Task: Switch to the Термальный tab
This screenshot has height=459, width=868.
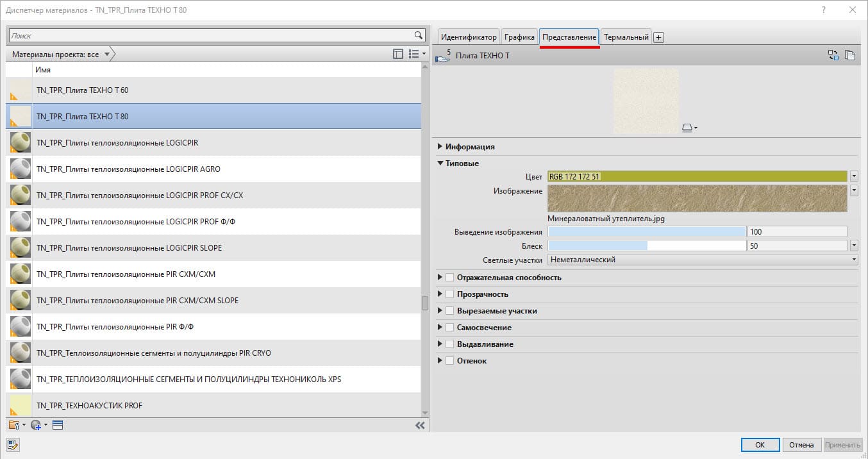Action: (x=626, y=37)
